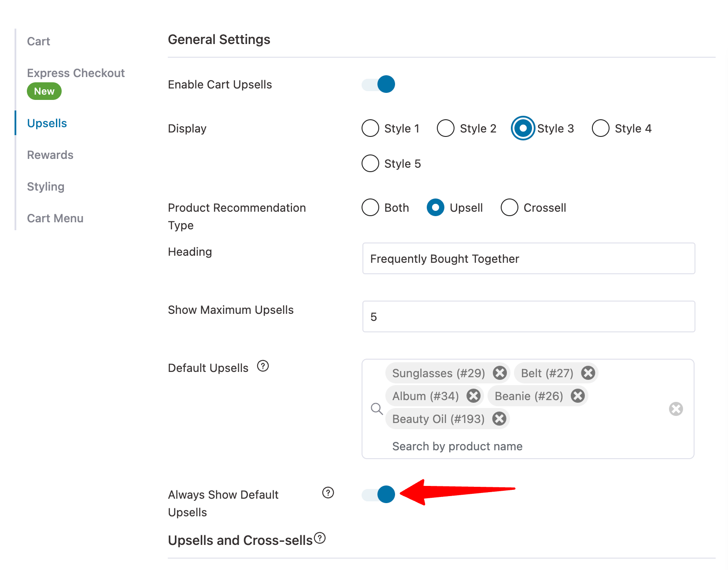Open Upsells and Cross-sells help icon
The height and width of the screenshot is (570, 728).
tap(320, 537)
